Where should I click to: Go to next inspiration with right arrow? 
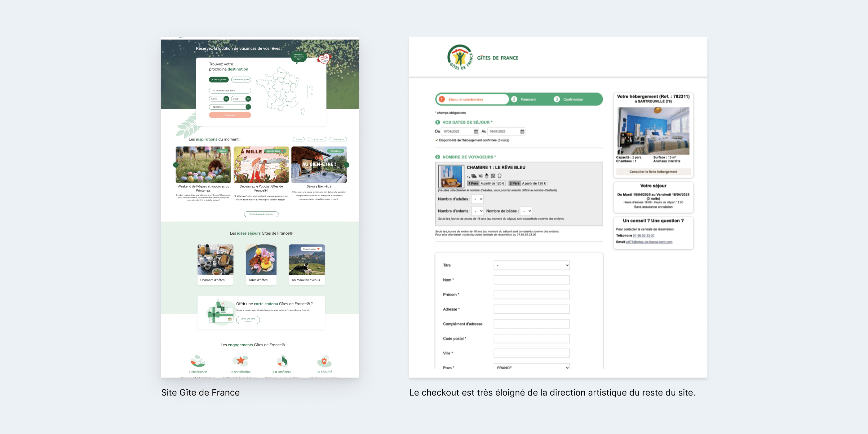coord(347,165)
